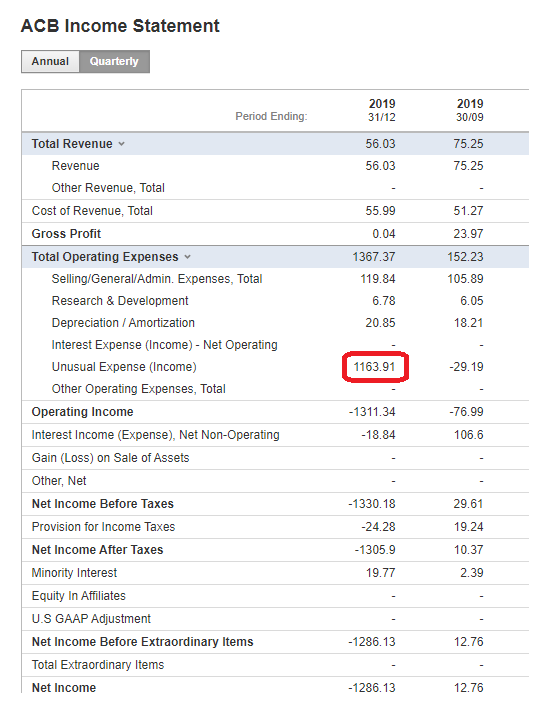Select the value 119.84
This screenshot has width=560, height=728.
tap(378, 279)
